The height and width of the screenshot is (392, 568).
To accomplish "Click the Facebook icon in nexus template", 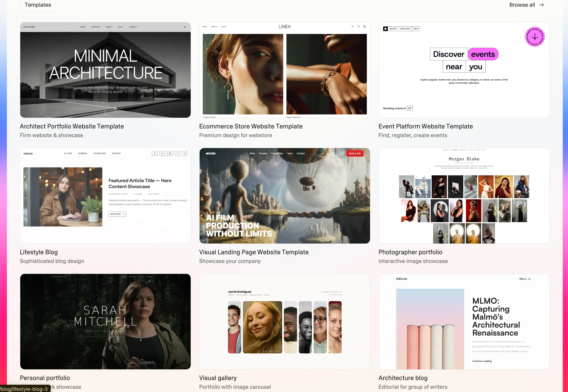I will pyautogui.click(x=155, y=153).
